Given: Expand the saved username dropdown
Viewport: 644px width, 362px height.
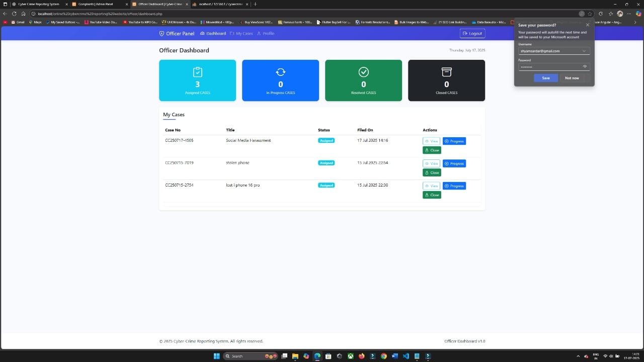Looking at the screenshot, I should pyautogui.click(x=584, y=51).
